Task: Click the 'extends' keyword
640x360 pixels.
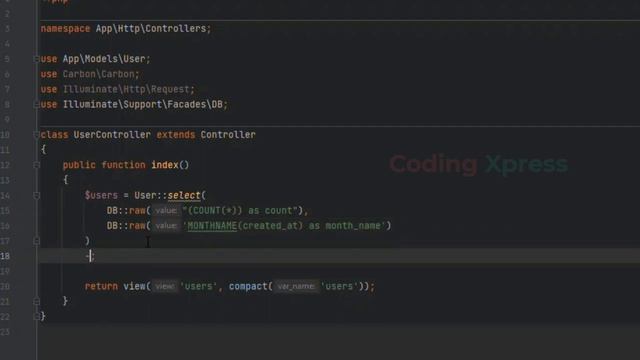Action: pyautogui.click(x=176, y=135)
